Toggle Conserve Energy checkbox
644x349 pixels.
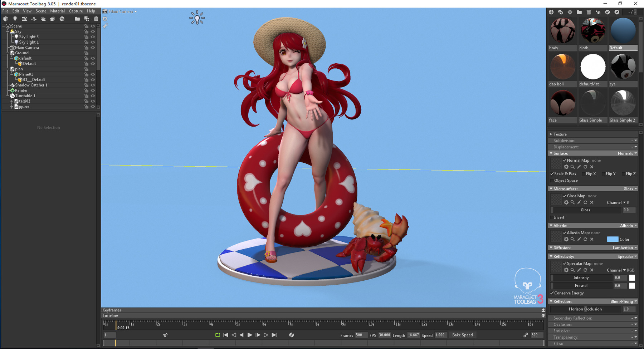pyautogui.click(x=552, y=293)
